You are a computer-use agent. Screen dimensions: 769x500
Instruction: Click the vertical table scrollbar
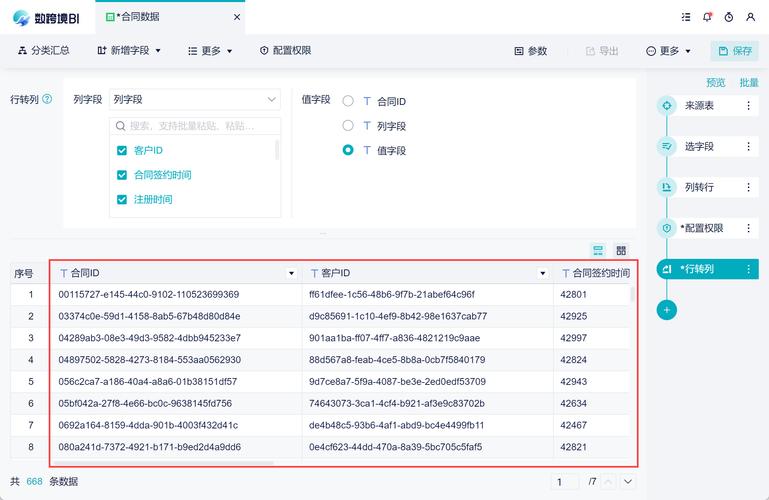[632, 295]
